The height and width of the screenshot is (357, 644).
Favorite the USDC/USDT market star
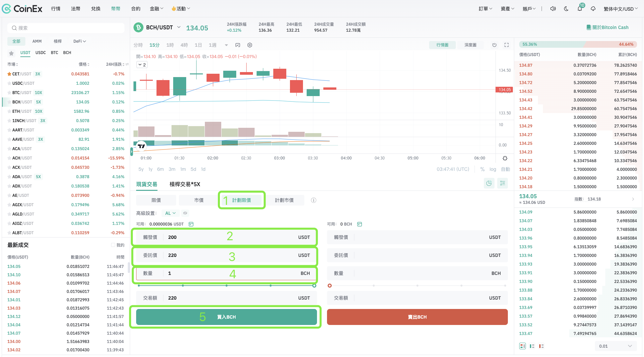pyautogui.click(x=9, y=83)
